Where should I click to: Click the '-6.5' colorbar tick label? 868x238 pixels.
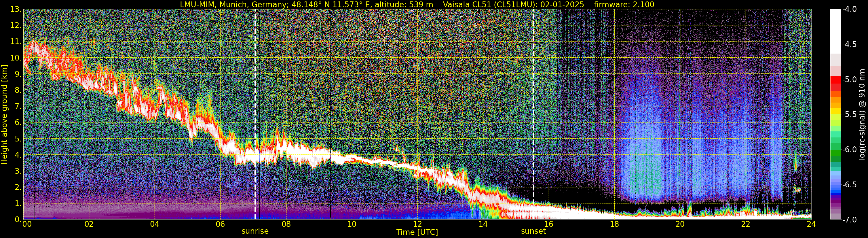pyautogui.click(x=849, y=185)
